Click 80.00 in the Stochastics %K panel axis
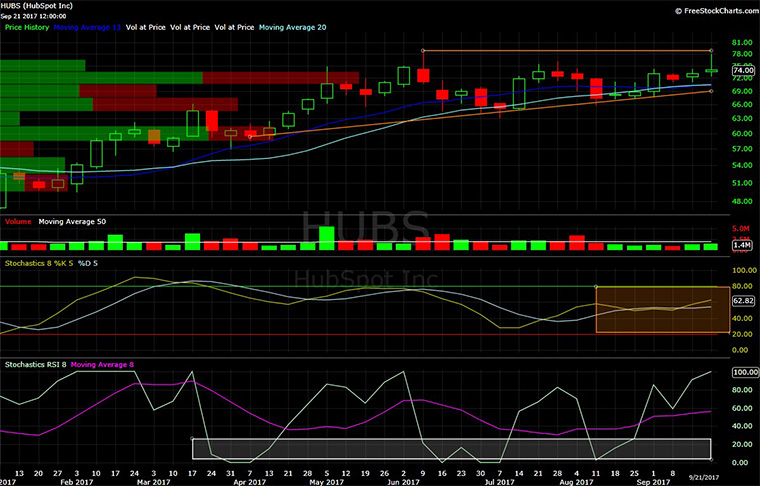760x486 pixels. (x=744, y=286)
